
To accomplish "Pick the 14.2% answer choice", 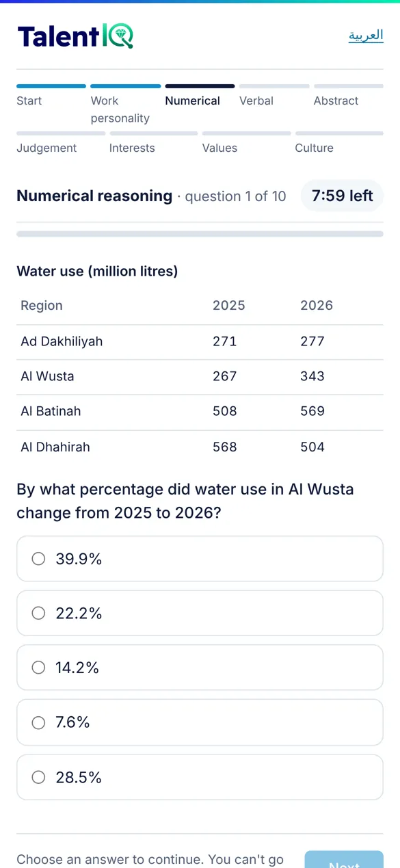I will 200,668.
